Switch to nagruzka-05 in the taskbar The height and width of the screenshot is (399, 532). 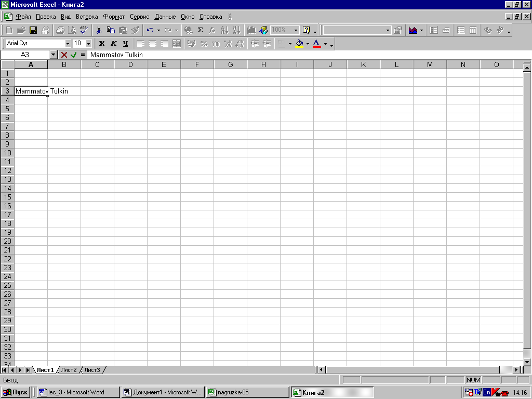[x=248, y=392]
